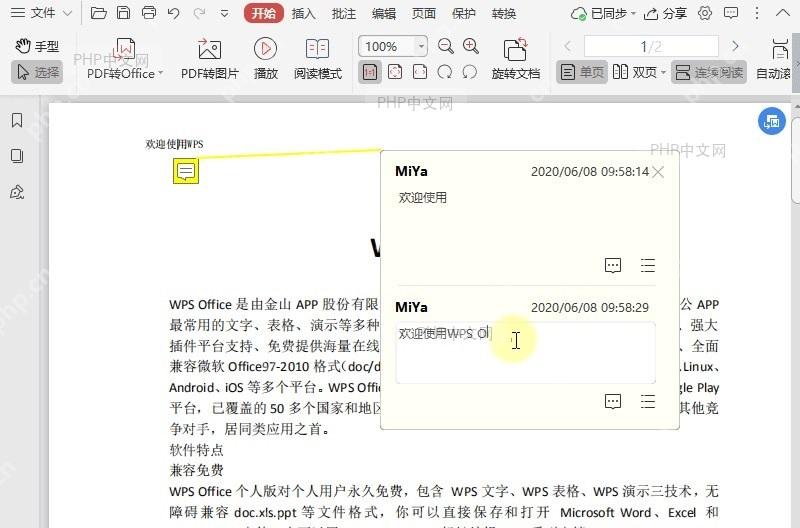Click the page number field 1/2
800x528 pixels.
(x=651, y=46)
